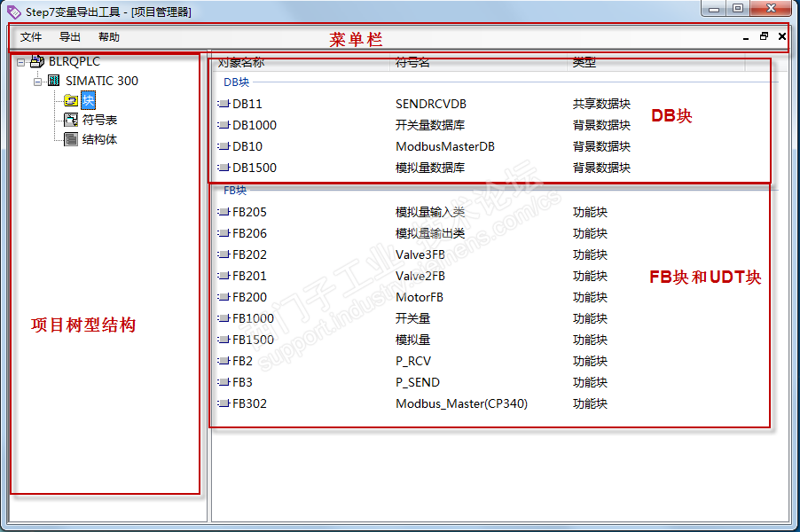Click symbol name SENDRCVDB

pos(431,104)
